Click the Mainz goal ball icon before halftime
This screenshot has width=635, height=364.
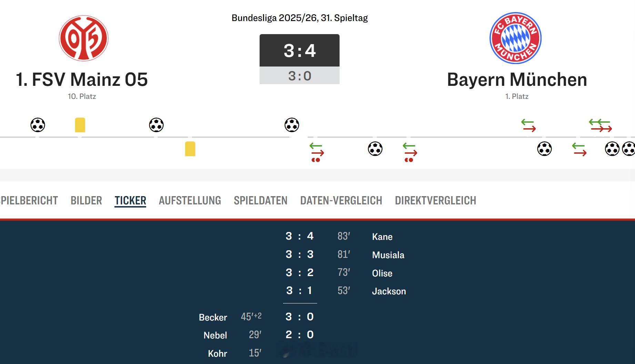tap(292, 125)
